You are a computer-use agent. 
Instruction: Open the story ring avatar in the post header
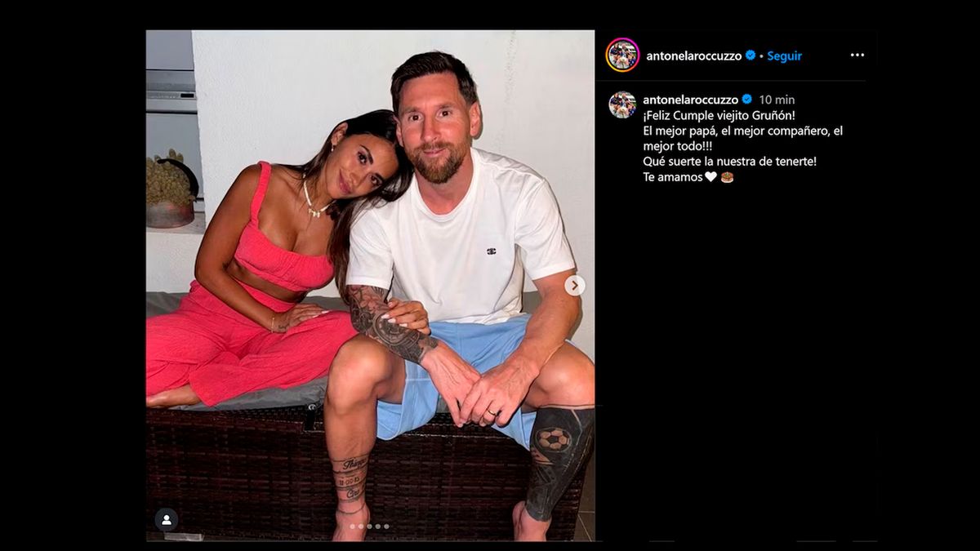622,55
